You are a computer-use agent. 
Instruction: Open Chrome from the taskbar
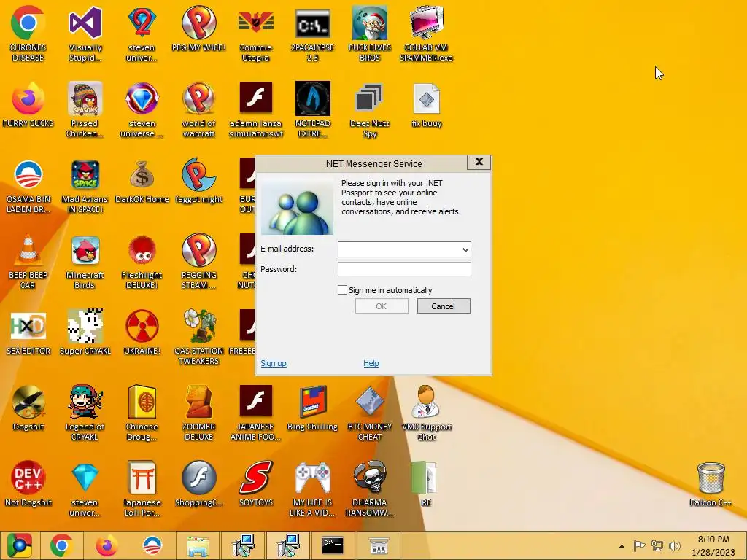tap(61, 545)
